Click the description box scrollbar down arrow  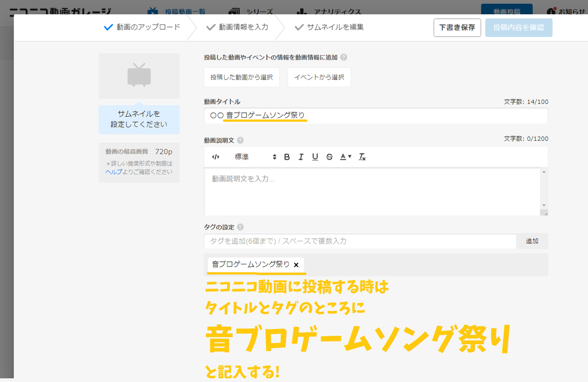pyautogui.click(x=544, y=205)
